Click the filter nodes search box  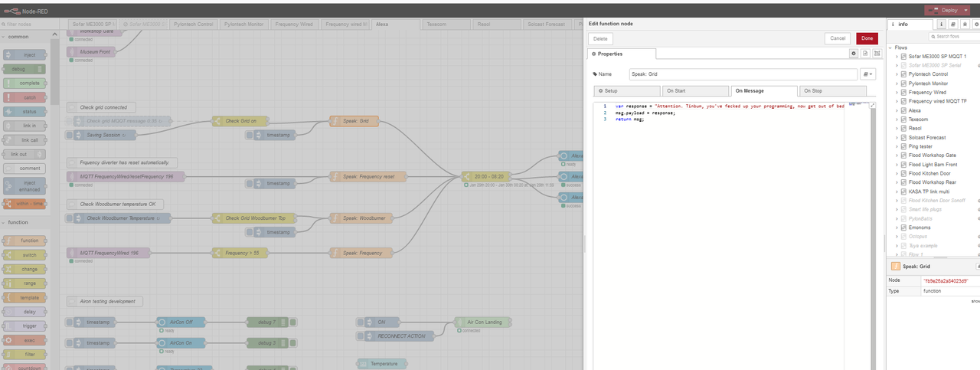[29, 24]
